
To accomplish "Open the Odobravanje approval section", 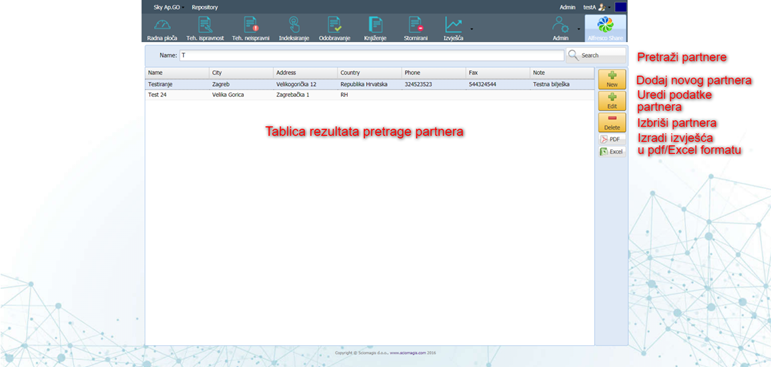I will pyautogui.click(x=334, y=28).
